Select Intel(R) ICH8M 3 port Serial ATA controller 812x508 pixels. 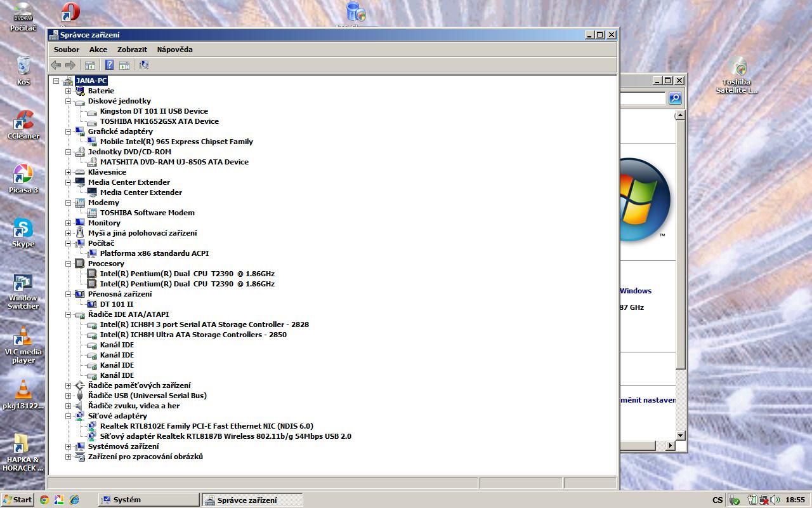(204, 324)
